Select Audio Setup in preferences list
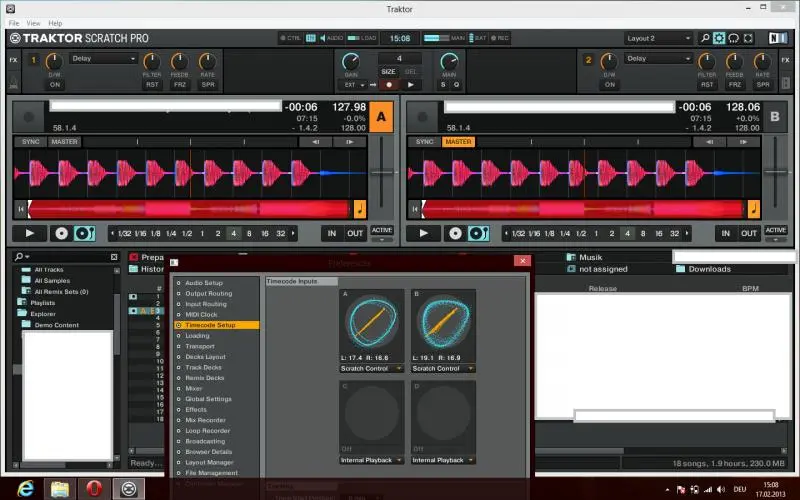 point(205,283)
